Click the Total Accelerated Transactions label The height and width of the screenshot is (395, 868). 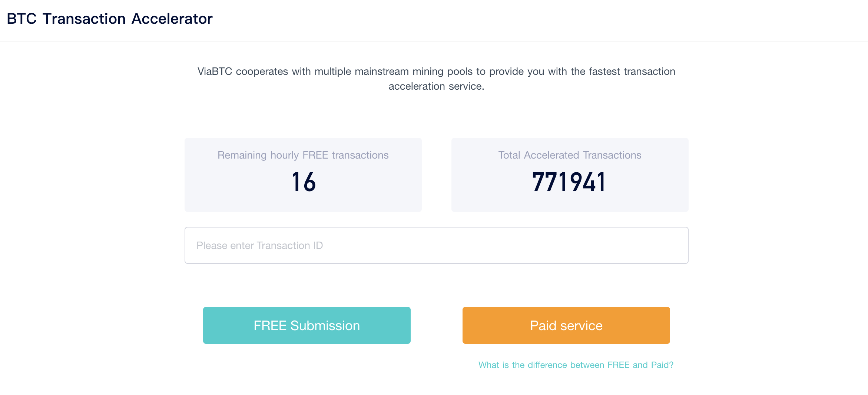570,155
